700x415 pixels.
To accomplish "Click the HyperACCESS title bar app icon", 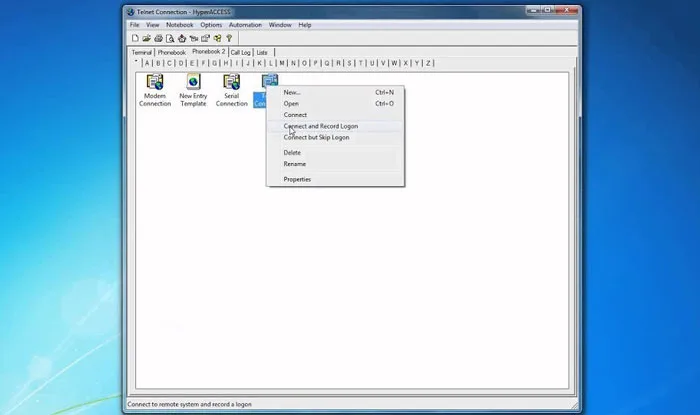I will (x=130, y=12).
